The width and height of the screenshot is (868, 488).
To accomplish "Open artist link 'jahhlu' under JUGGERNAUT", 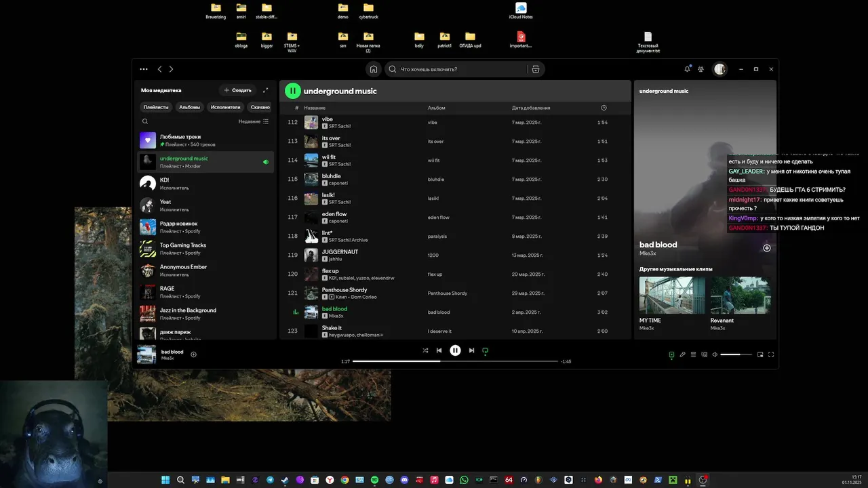I will 337,259.
